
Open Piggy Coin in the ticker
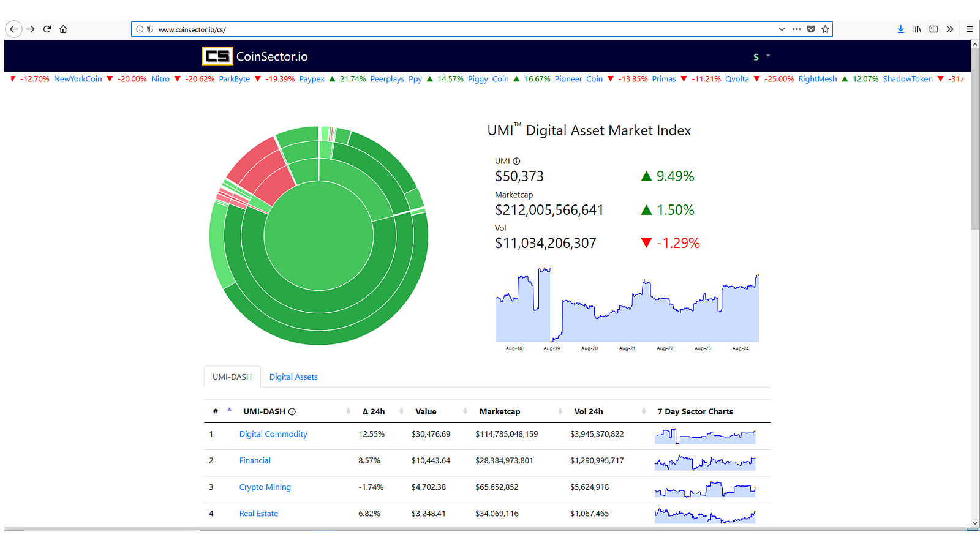pos(488,79)
